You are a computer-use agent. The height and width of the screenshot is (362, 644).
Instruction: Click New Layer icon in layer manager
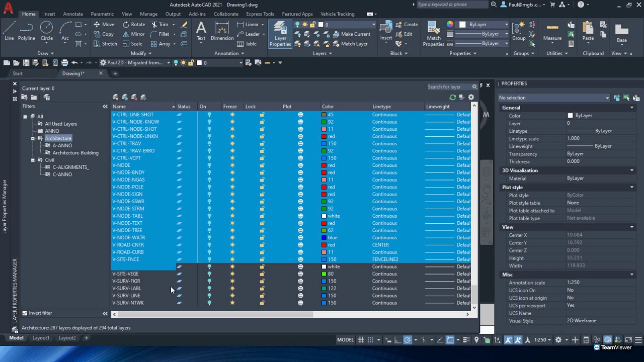tap(115, 97)
